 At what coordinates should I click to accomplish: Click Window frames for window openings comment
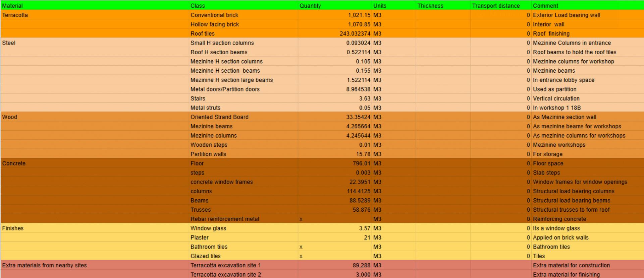[588, 182]
